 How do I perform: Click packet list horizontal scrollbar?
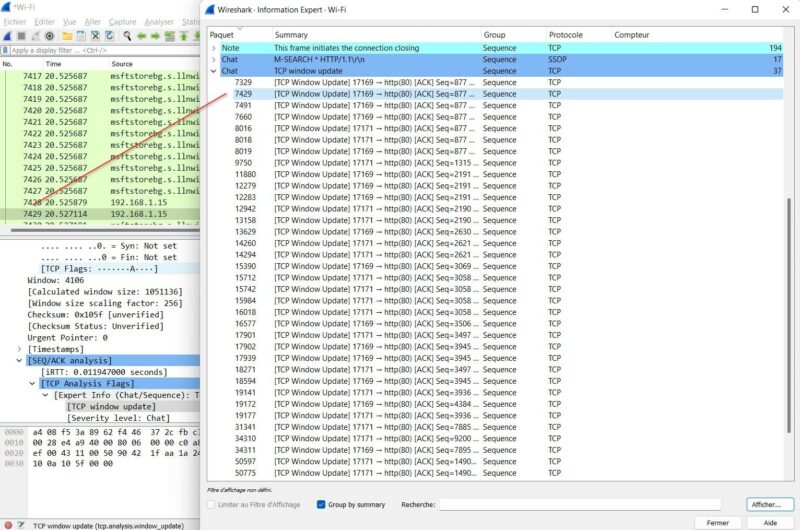105,230
